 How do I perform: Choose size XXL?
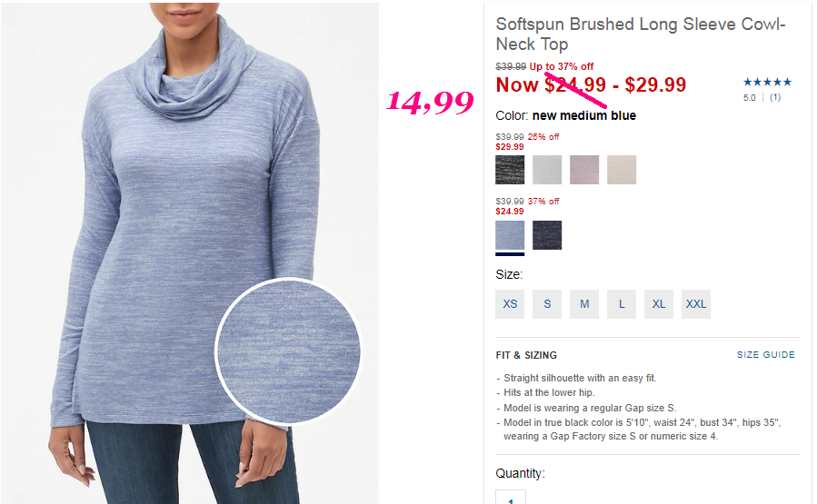pos(696,304)
